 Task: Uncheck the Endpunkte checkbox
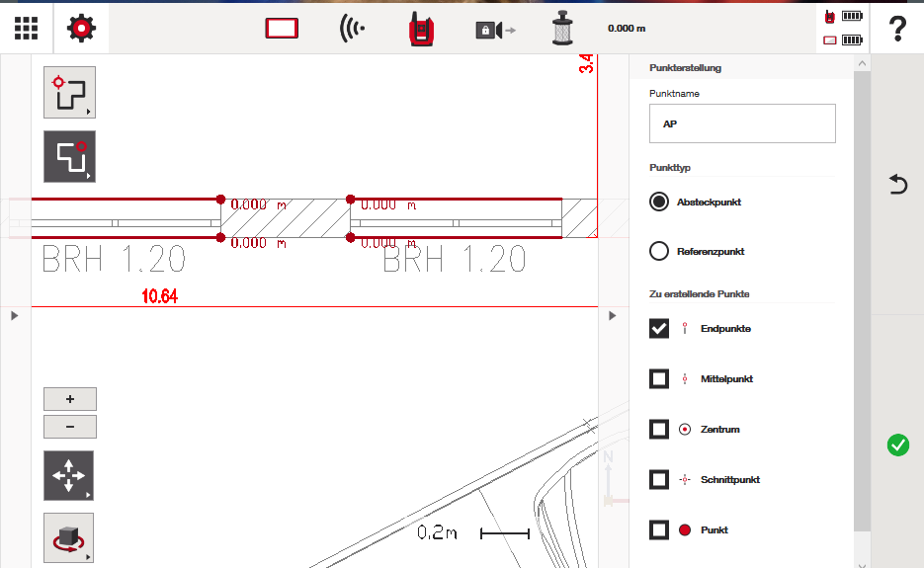tap(659, 328)
